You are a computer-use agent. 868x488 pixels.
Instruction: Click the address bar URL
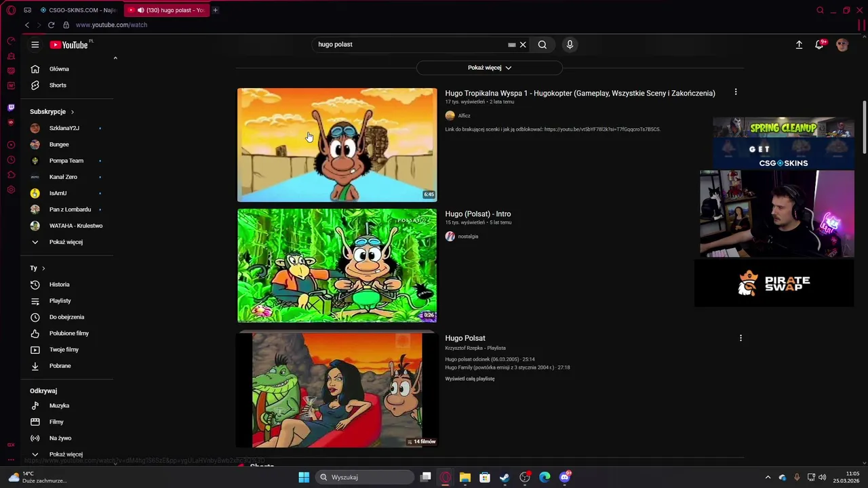(111, 25)
